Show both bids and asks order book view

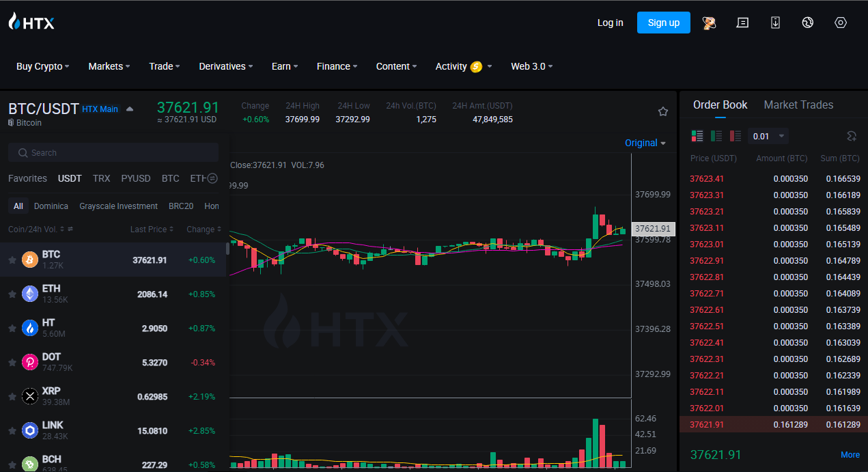[697, 136]
